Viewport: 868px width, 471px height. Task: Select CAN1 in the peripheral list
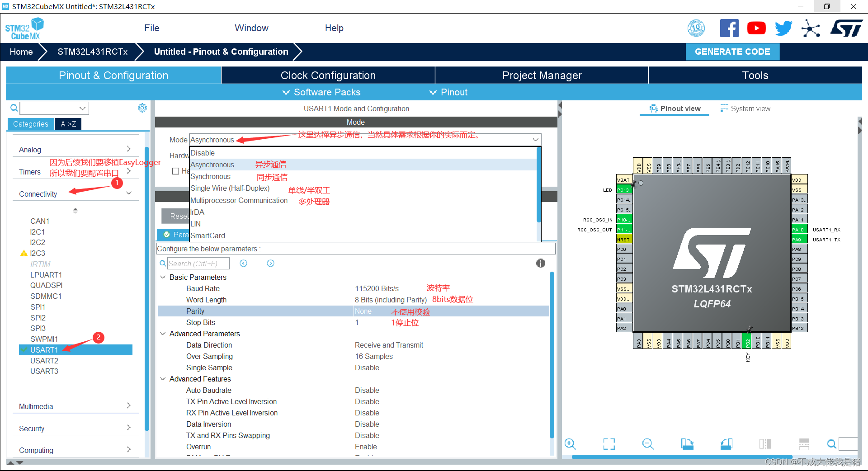[40, 221]
